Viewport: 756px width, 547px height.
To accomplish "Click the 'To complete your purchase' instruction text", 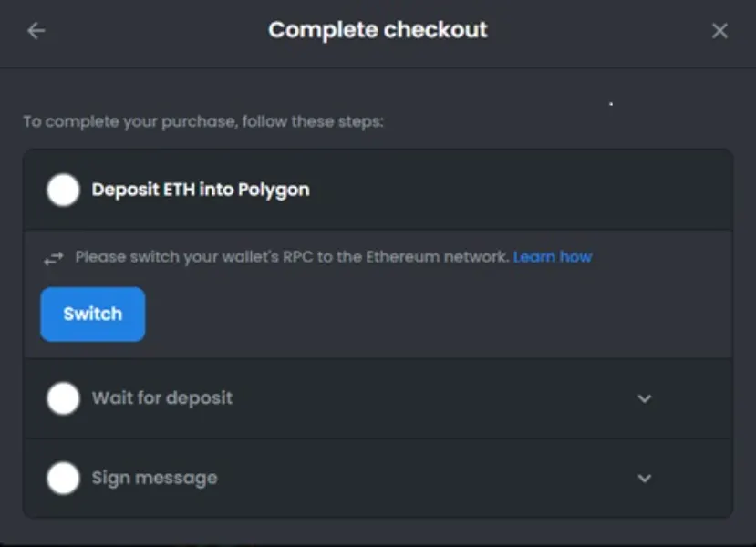I will point(202,121).
